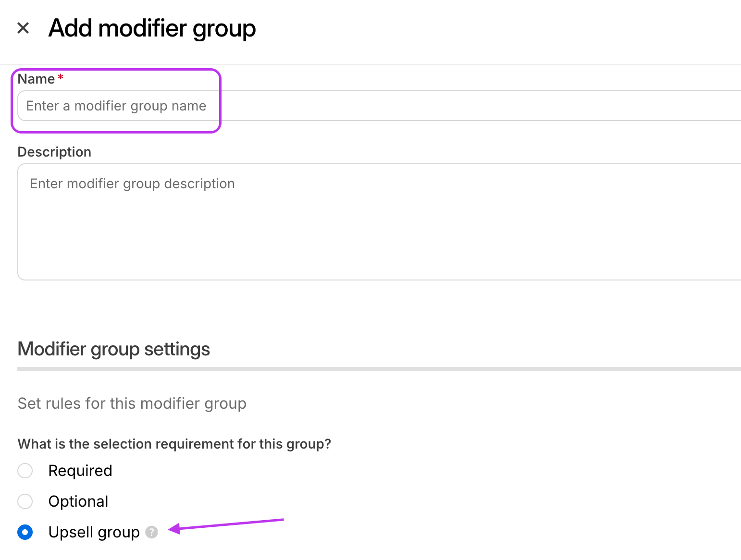Click the purple arrow pointing at Upsell group
Screen dimensions: 741x560
pyautogui.click(x=226, y=524)
